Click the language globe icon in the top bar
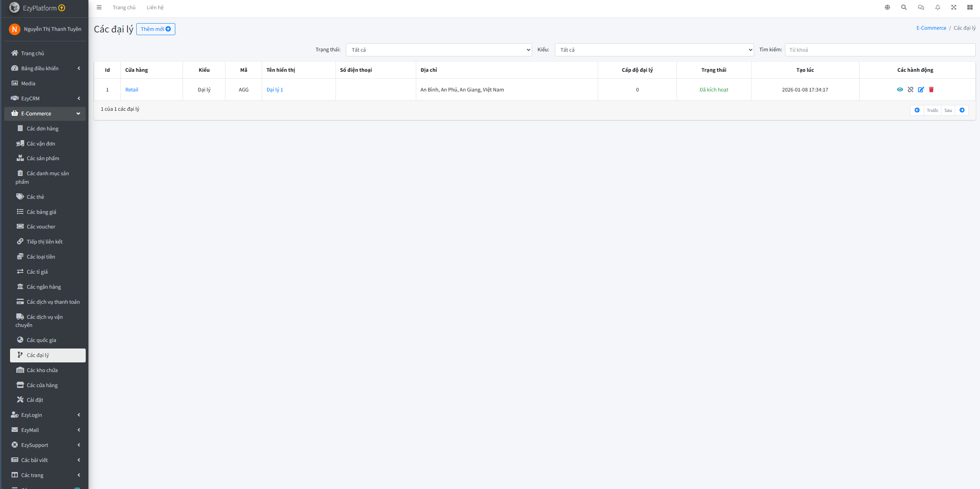980x489 pixels. coord(887,7)
